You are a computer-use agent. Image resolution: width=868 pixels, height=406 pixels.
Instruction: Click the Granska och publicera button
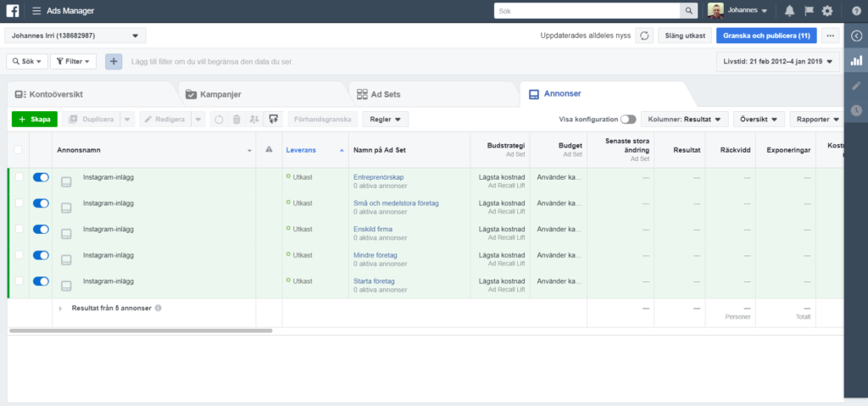pos(766,36)
